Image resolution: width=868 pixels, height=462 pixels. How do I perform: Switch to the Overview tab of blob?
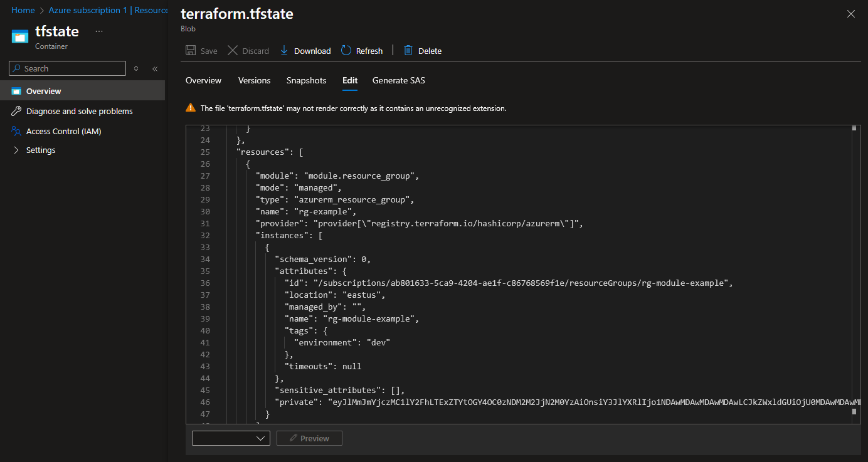pyautogui.click(x=203, y=80)
